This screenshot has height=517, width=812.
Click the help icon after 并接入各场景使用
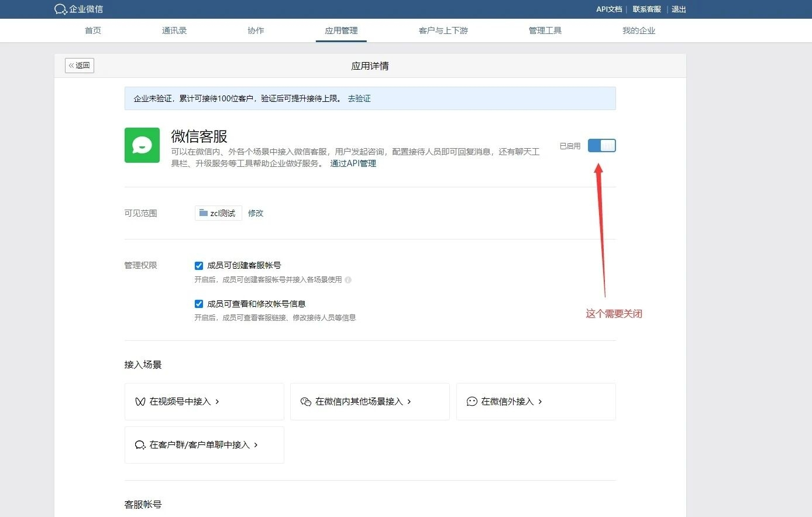coord(348,280)
